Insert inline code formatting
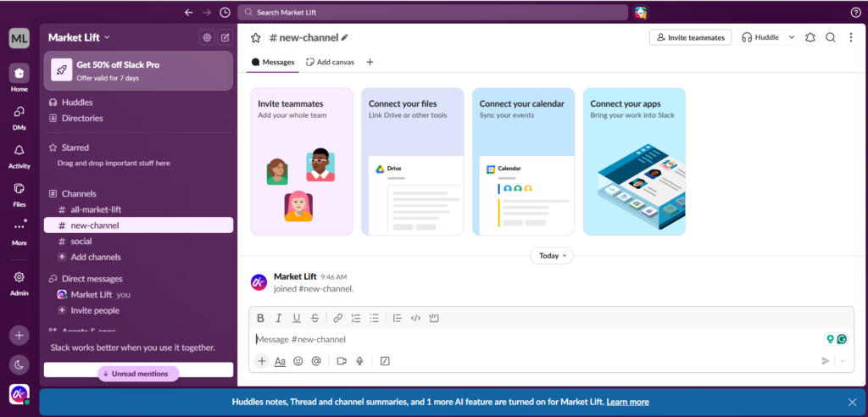868x417 pixels. coord(415,318)
